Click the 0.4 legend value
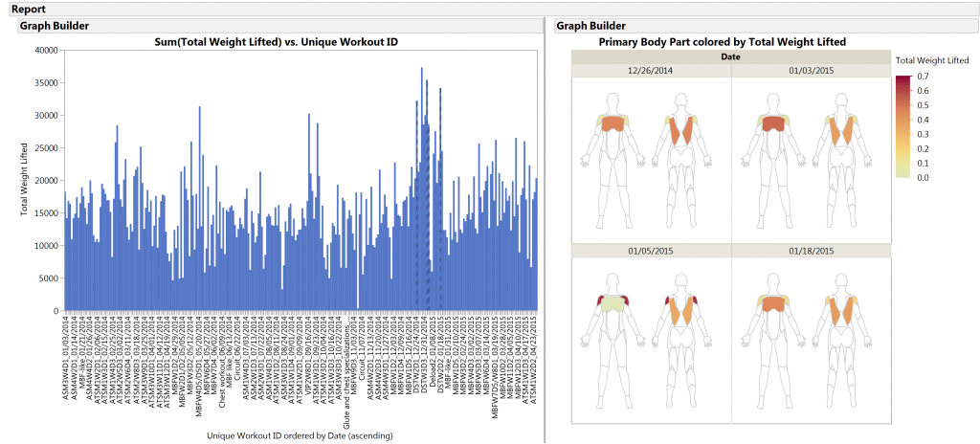This screenshot has width=980, height=444. coord(922,120)
